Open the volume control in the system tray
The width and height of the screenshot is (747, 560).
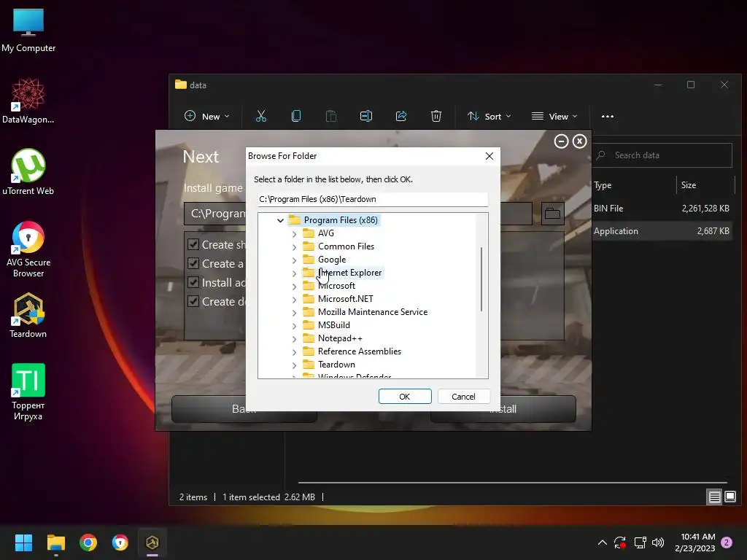658,542
